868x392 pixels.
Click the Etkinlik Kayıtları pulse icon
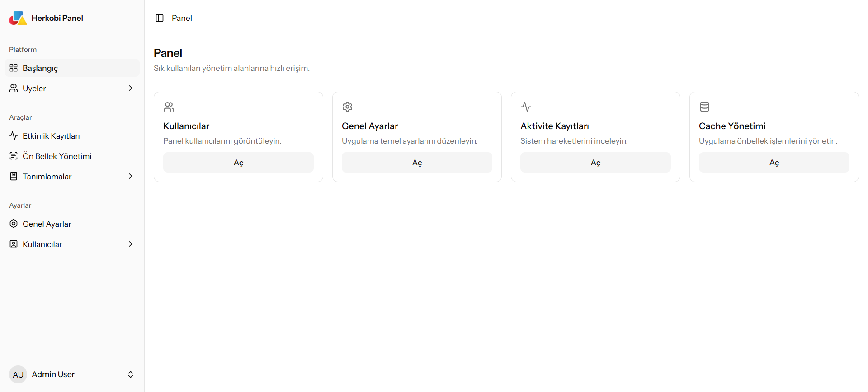pos(14,135)
